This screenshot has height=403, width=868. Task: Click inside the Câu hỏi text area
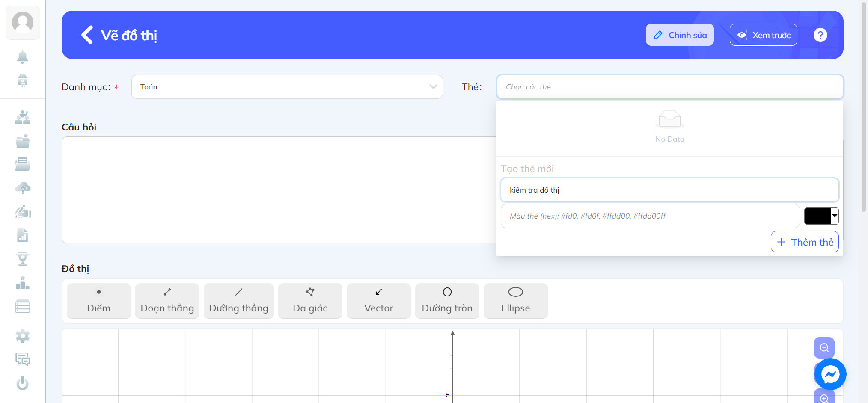point(279,190)
